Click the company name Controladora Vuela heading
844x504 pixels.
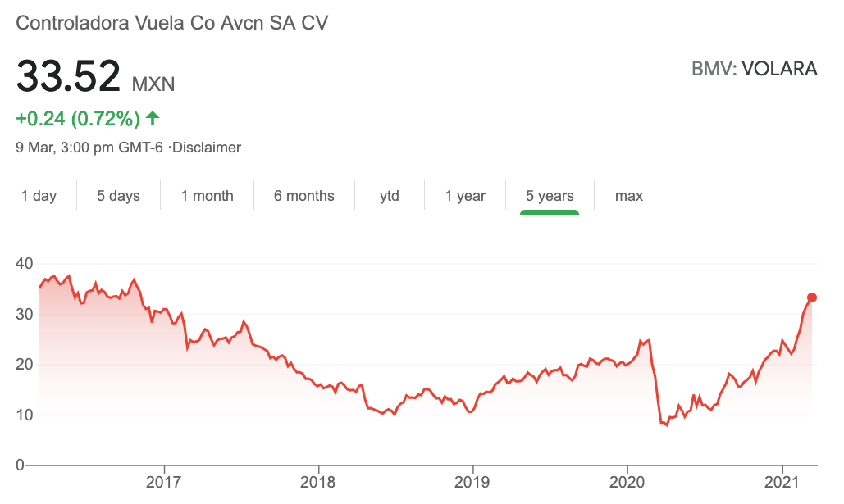click(x=171, y=23)
